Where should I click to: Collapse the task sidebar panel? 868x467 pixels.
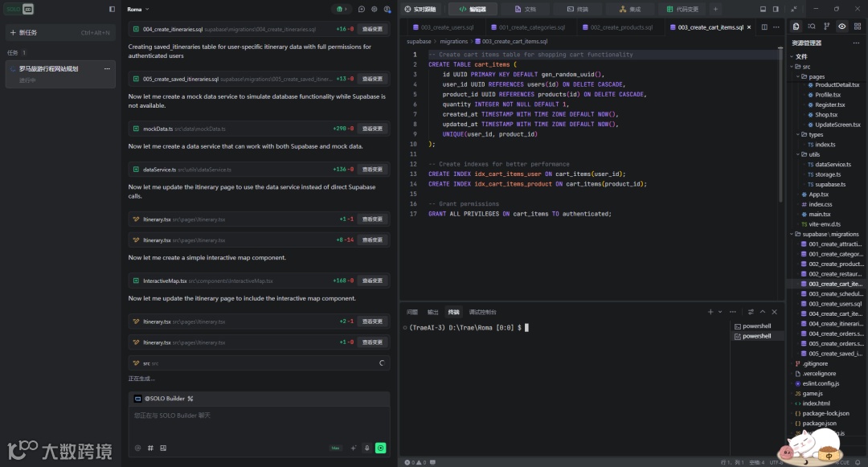point(112,9)
